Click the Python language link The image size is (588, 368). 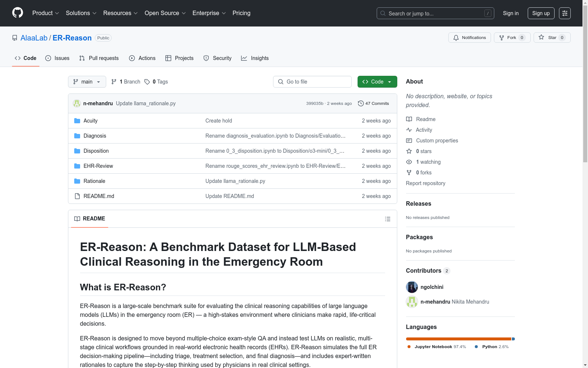[492, 347]
